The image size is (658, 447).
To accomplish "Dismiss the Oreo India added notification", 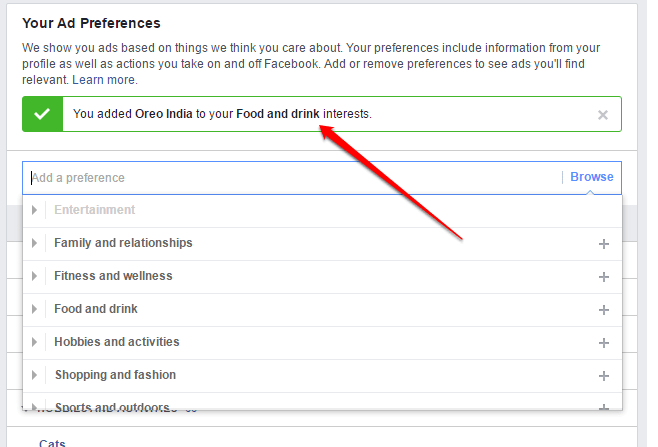I will click(602, 115).
